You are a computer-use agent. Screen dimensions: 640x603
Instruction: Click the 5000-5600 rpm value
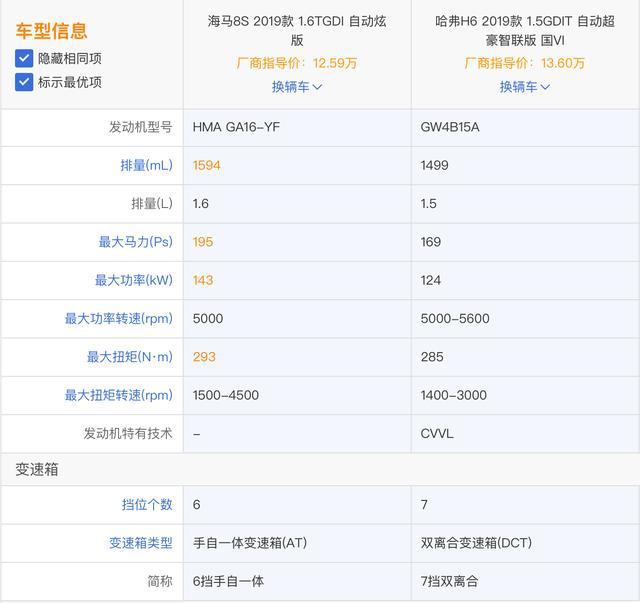point(455,318)
